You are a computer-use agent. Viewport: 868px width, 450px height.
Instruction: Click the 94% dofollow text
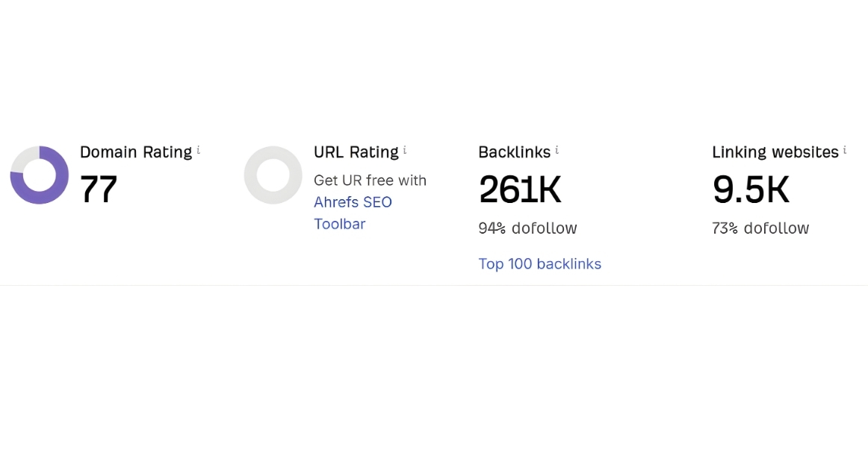tap(527, 228)
